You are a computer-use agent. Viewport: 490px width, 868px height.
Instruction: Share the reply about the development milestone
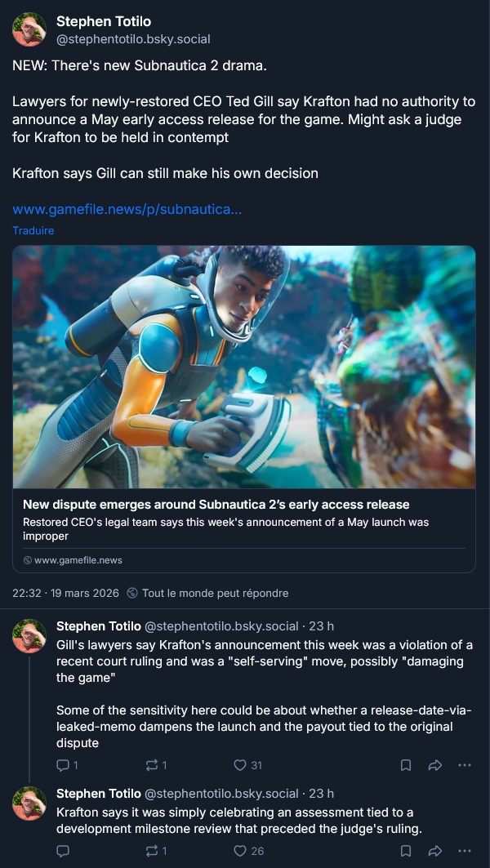tap(435, 851)
